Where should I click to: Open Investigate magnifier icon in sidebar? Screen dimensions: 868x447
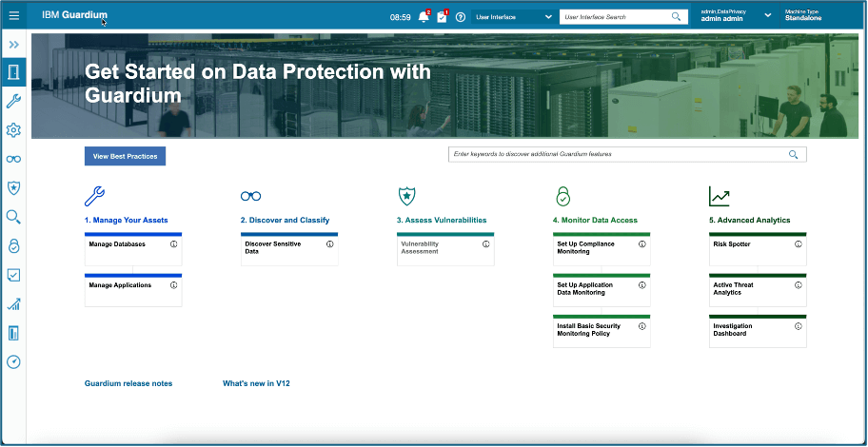pyautogui.click(x=14, y=217)
